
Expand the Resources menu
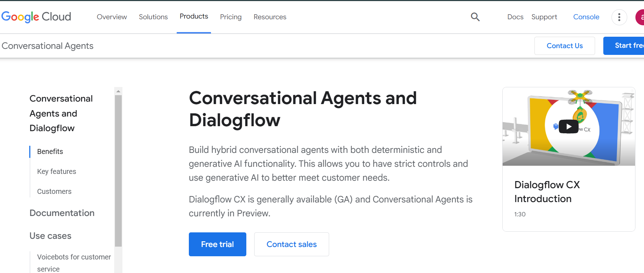tap(270, 17)
